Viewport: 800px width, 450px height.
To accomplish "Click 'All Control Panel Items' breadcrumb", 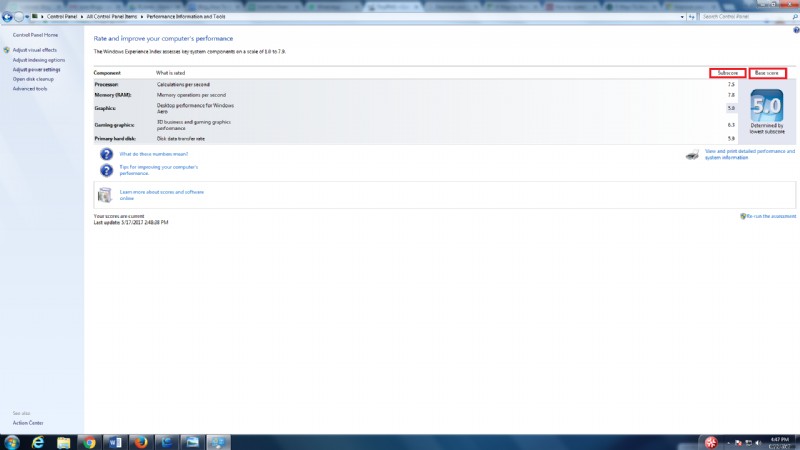I will [112, 17].
